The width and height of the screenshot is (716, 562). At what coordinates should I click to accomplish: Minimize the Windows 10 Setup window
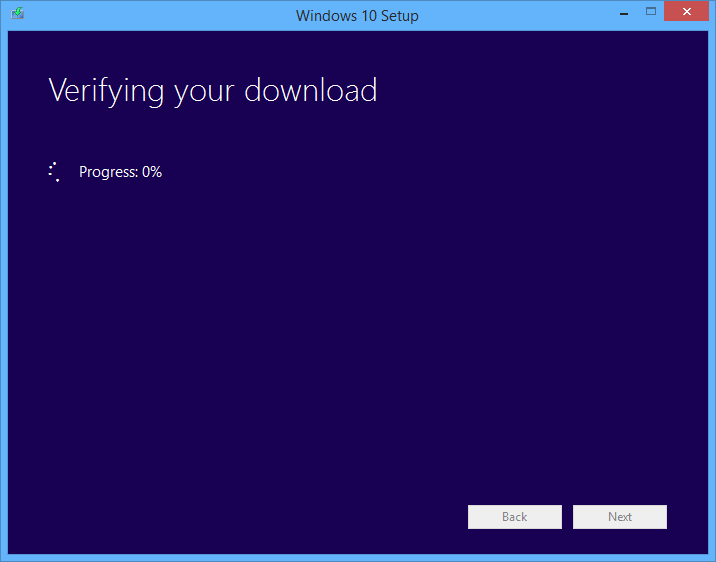click(624, 14)
